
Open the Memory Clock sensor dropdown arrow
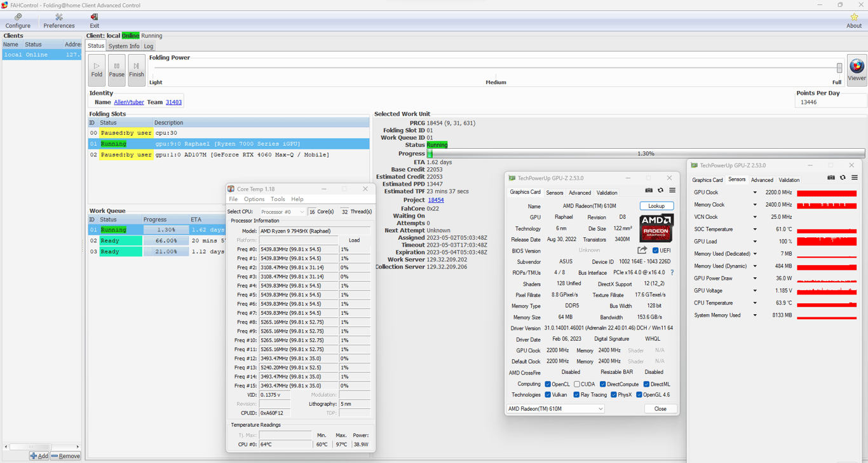(755, 205)
